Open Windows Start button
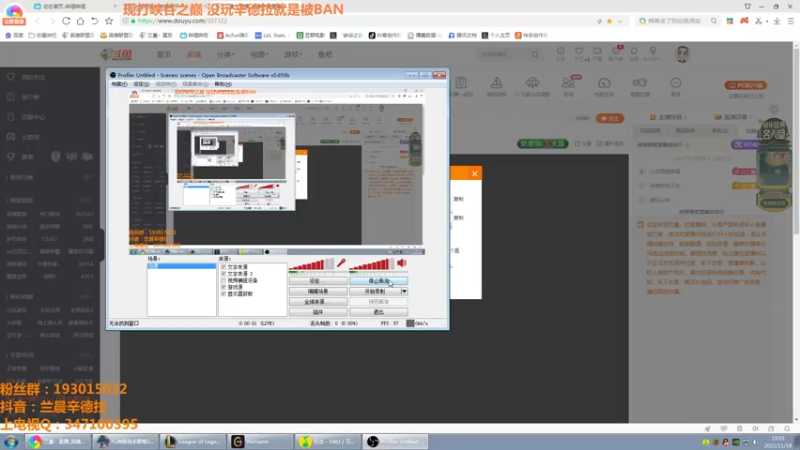The width and height of the screenshot is (800, 450). point(11,441)
